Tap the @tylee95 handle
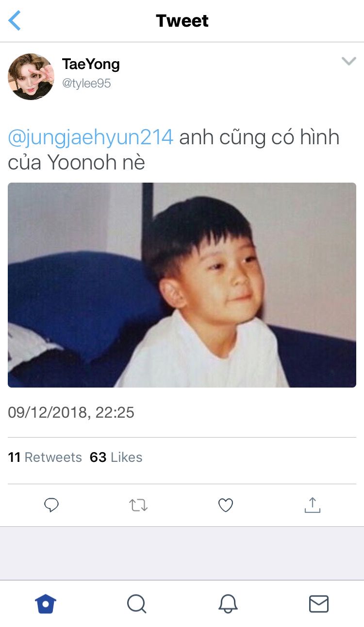 click(x=86, y=84)
